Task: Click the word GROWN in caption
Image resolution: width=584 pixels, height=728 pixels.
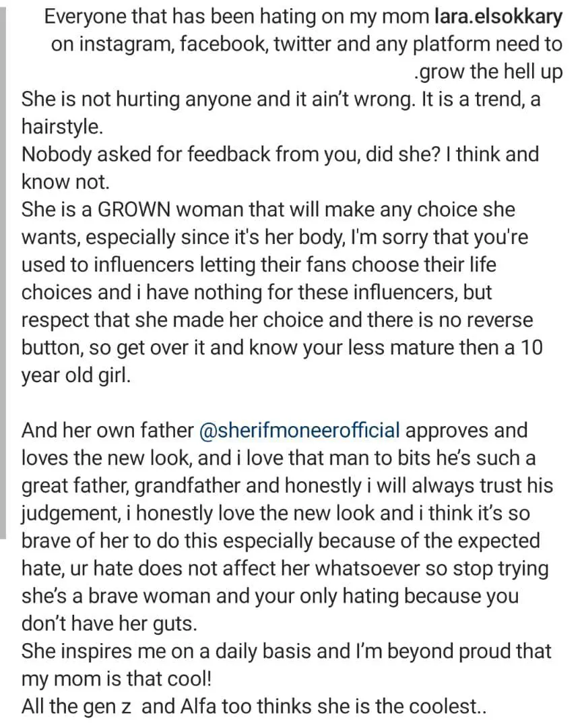Action: [x=133, y=210]
